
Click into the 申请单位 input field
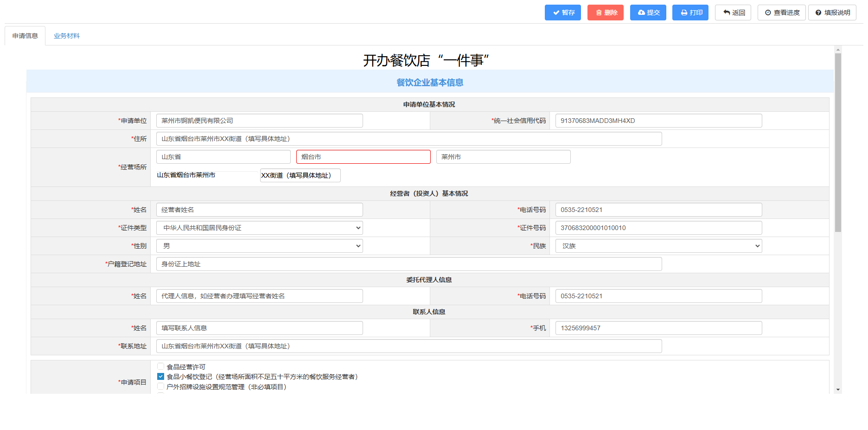[x=259, y=121]
